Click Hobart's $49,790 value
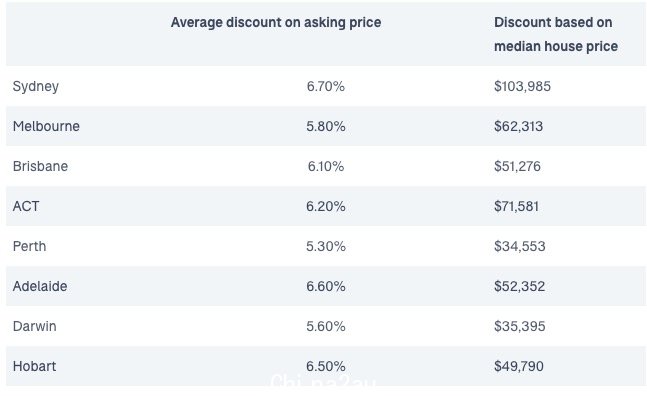The height and width of the screenshot is (396, 647). click(519, 366)
